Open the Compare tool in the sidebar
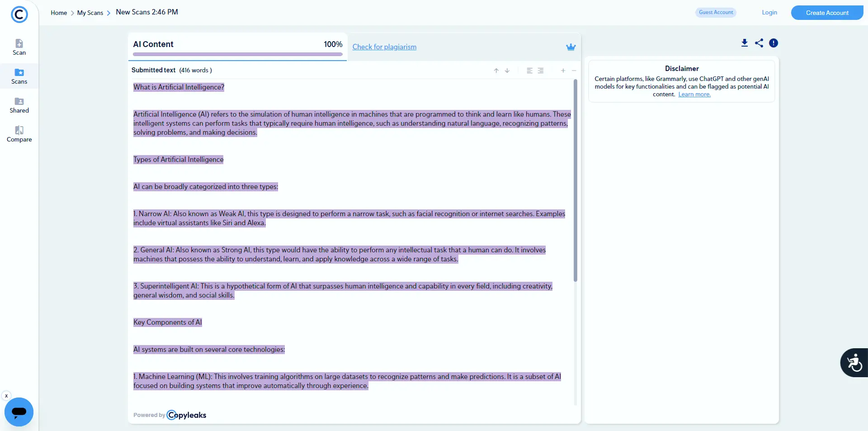Viewport: 868px width, 431px height. tap(19, 134)
